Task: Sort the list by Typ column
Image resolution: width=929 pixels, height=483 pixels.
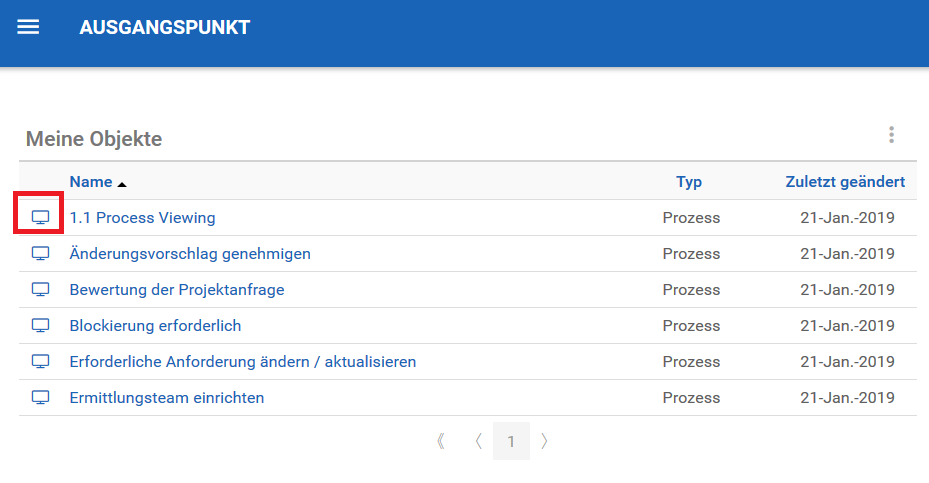Action: pyautogui.click(x=689, y=182)
